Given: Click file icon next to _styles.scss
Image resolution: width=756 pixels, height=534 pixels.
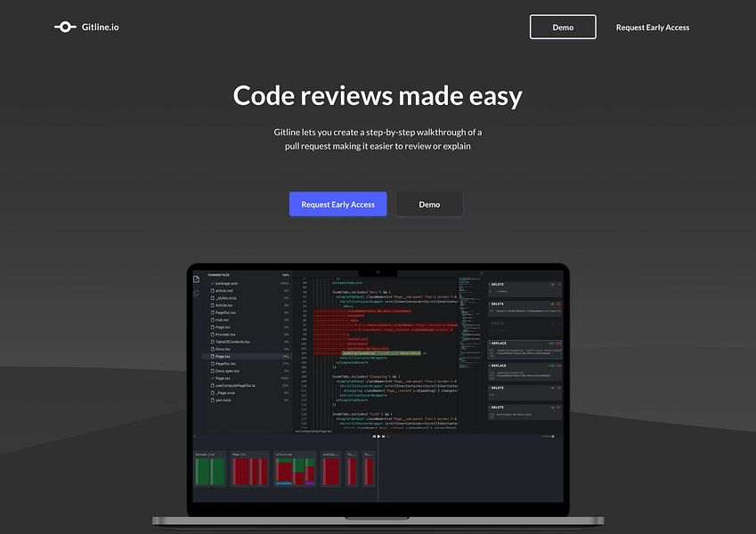Looking at the screenshot, I should pyautogui.click(x=212, y=298).
